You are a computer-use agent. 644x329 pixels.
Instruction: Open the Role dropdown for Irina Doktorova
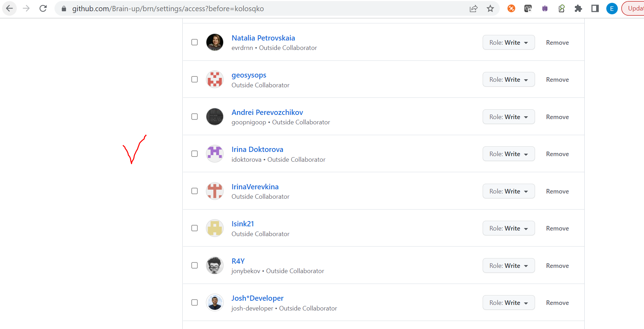[508, 154]
